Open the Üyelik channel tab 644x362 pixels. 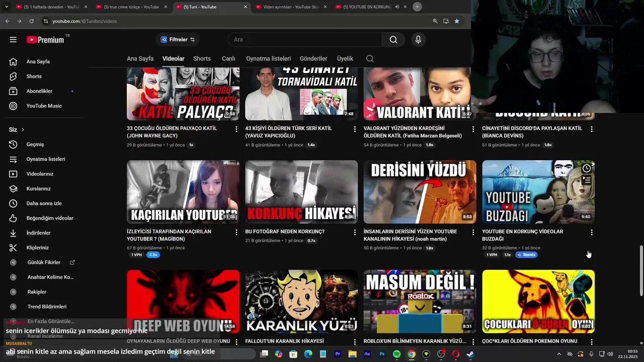click(x=345, y=59)
